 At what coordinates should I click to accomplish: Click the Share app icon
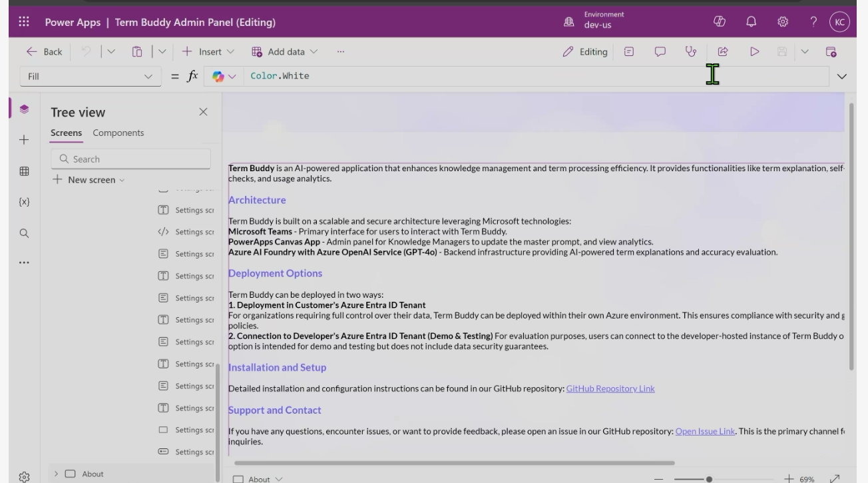723,51
